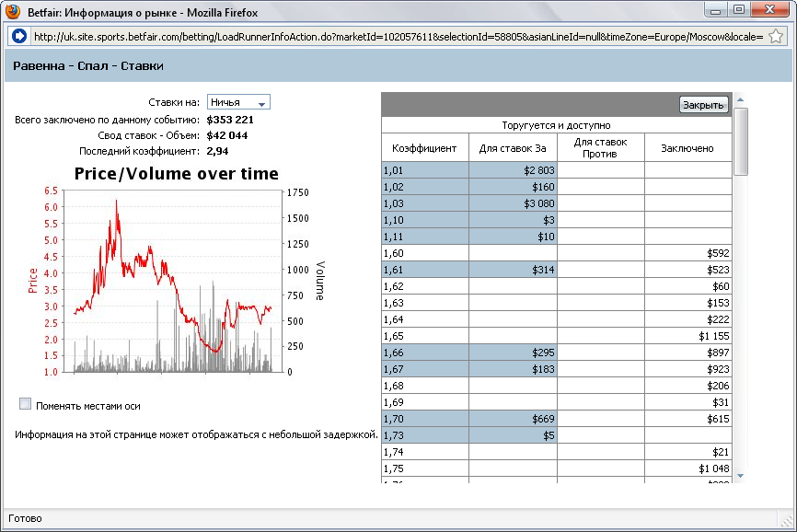This screenshot has width=797, height=532.
Task: Click the table scrollbar up arrow
Action: point(740,99)
